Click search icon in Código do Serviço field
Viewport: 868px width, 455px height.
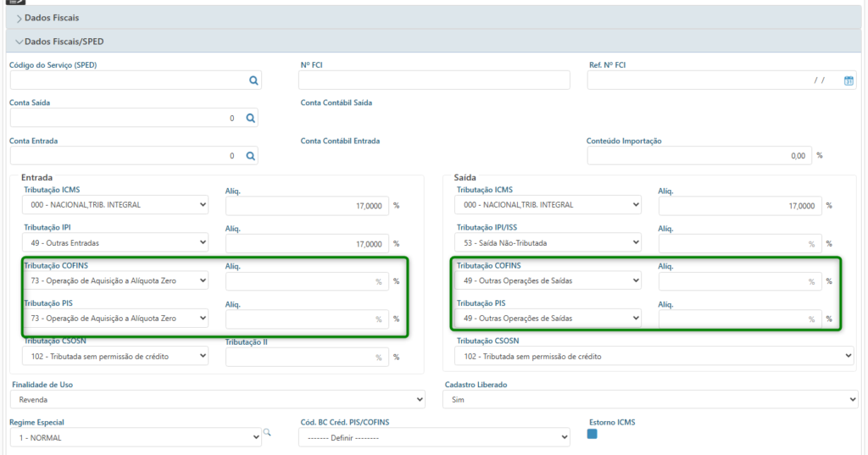click(x=253, y=80)
